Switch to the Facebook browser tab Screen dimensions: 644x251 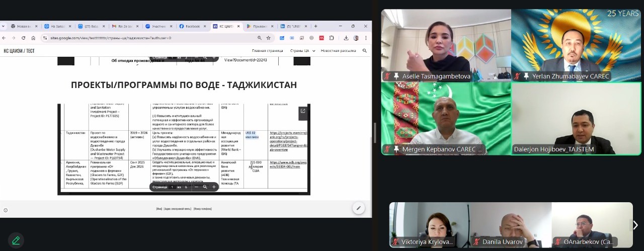tap(192, 26)
